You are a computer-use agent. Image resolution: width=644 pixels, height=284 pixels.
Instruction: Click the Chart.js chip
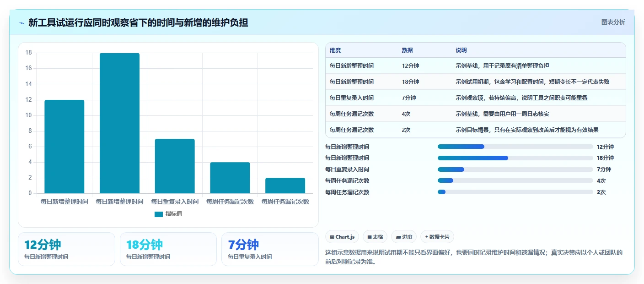(x=342, y=237)
